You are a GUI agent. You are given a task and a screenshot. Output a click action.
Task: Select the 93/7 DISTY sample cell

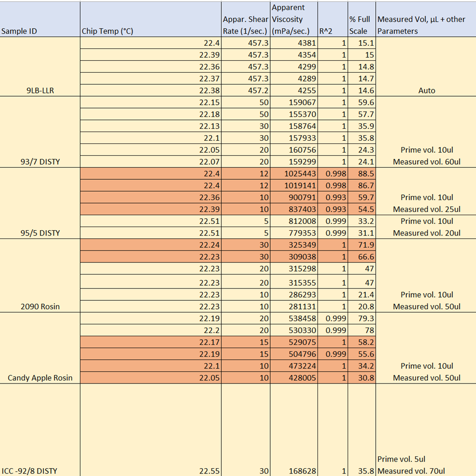pos(40,132)
